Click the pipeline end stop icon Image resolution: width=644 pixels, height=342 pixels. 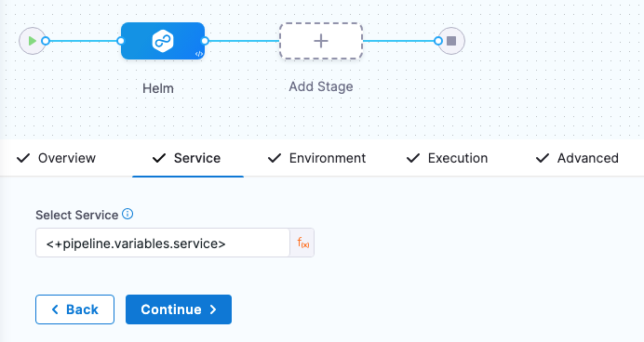[x=451, y=41]
